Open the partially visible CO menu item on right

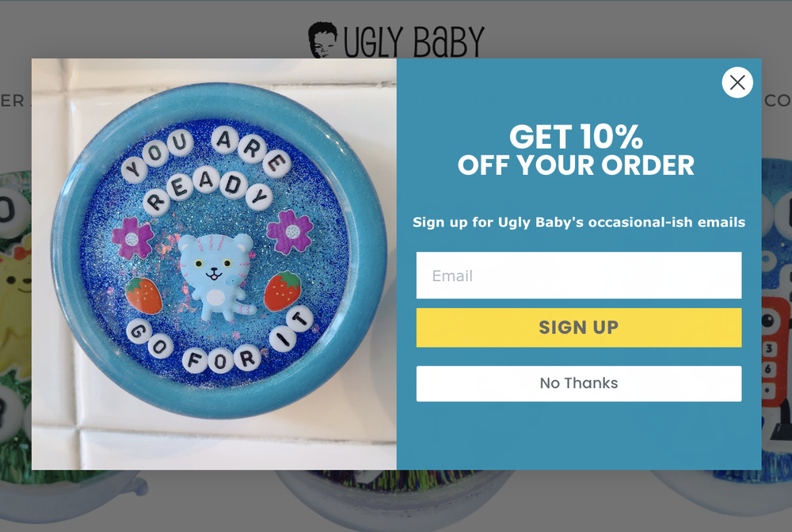(x=778, y=101)
